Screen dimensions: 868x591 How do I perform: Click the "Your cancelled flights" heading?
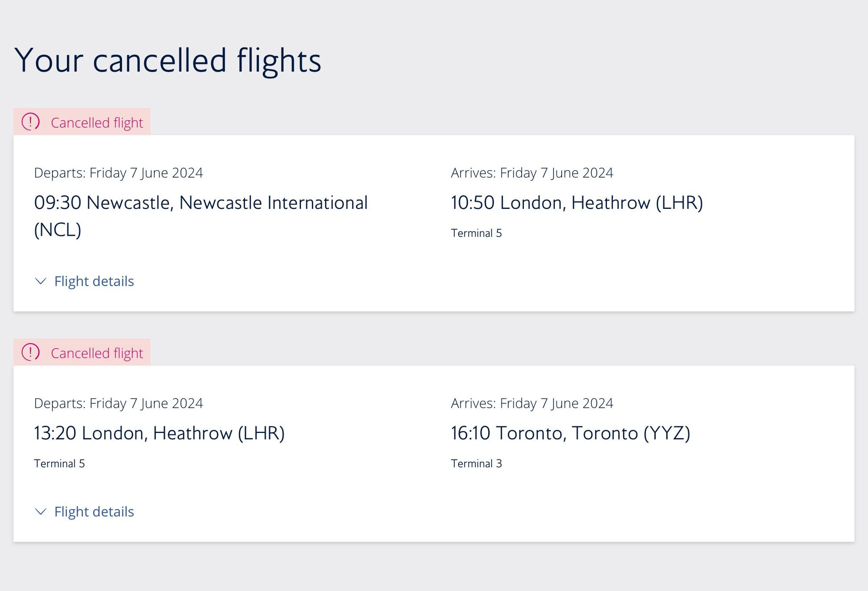click(x=168, y=60)
